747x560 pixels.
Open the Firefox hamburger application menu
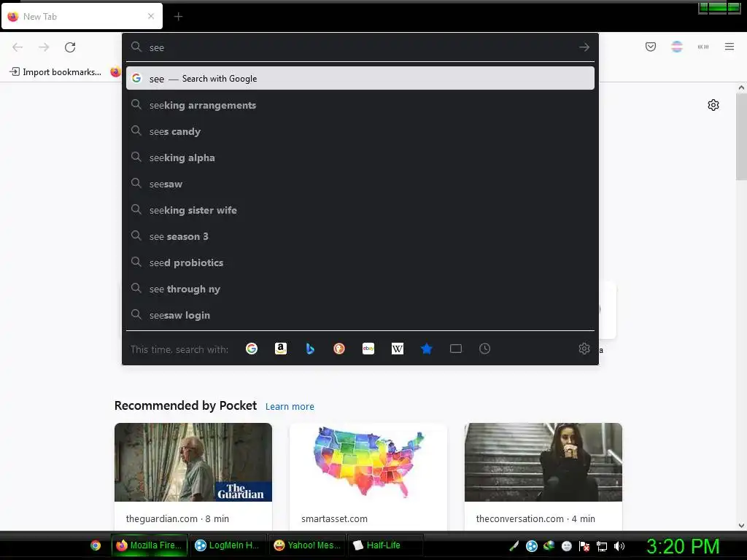pos(729,47)
